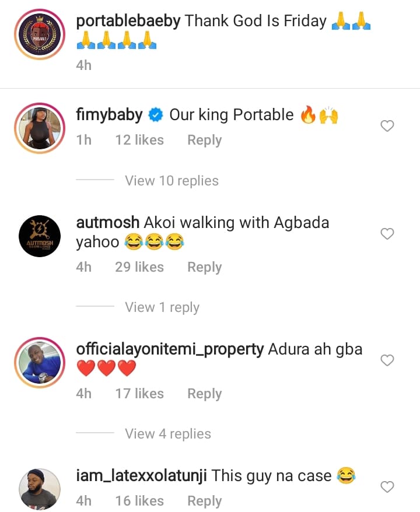This screenshot has height=512, width=420.
Task: View the 12 likes on fimybaby's comment
Action: [x=139, y=141]
